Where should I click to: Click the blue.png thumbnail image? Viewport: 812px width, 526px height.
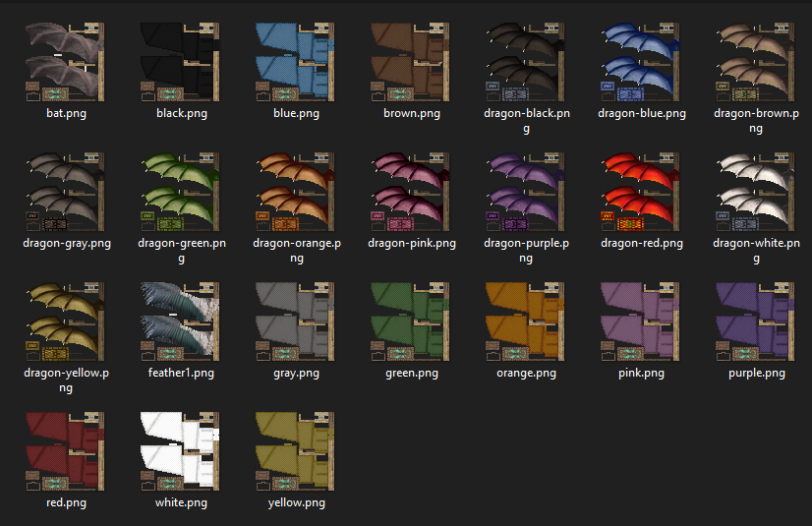click(x=295, y=62)
